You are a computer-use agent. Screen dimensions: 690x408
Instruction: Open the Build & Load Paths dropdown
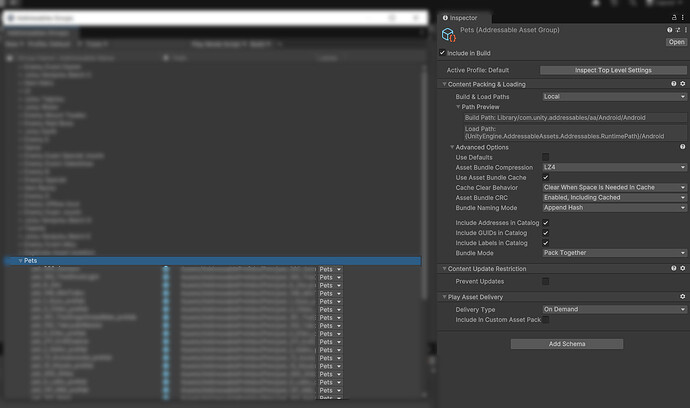tap(614, 96)
